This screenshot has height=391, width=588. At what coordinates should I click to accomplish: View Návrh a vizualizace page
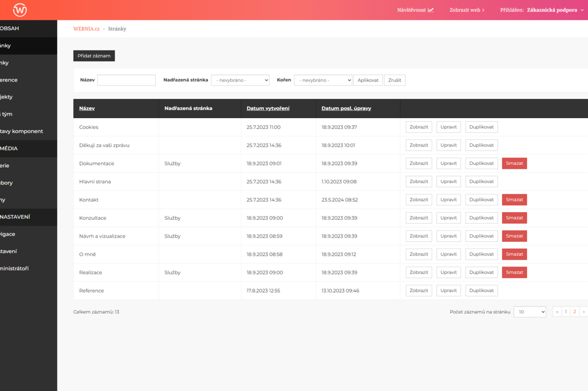click(x=418, y=236)
